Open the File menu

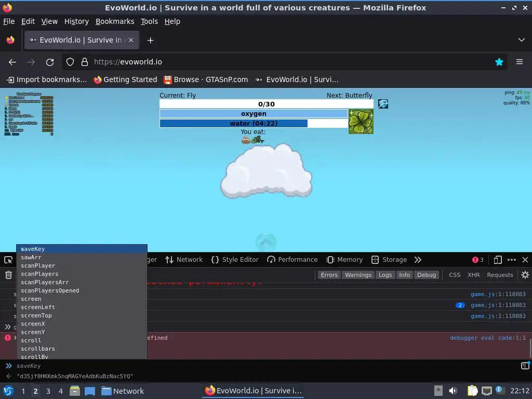(x=9, y=21)
